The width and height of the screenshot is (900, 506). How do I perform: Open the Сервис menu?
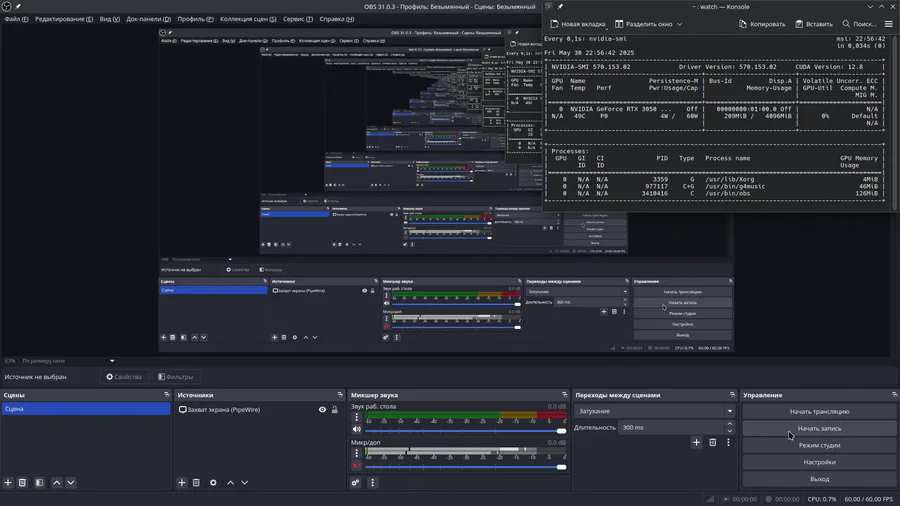tap(298, 19)
